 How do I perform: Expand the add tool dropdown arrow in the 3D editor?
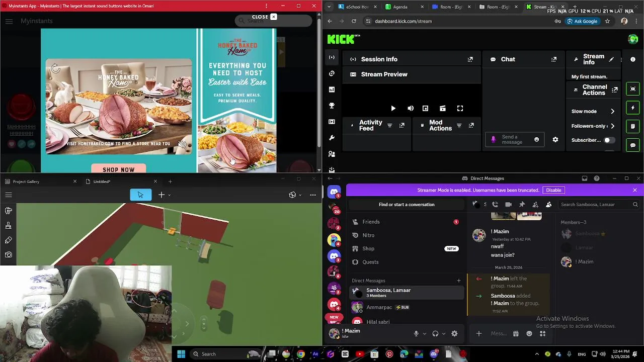(169, 195)
